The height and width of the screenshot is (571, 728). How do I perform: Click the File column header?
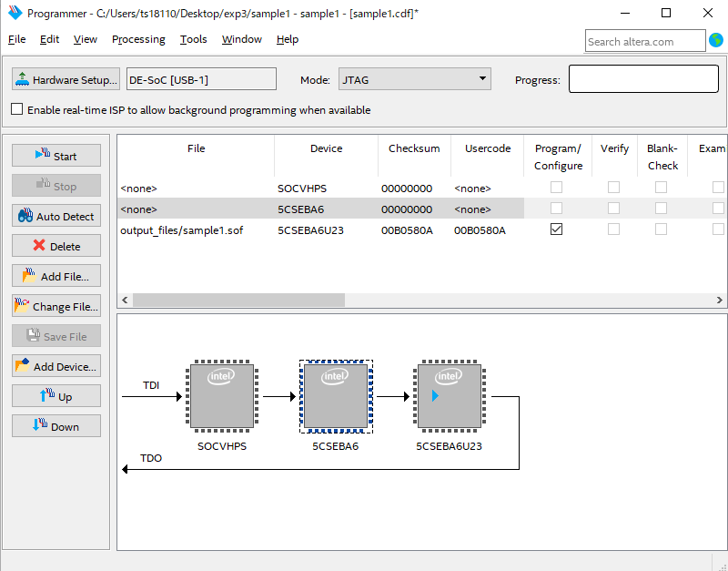point(196,157)
